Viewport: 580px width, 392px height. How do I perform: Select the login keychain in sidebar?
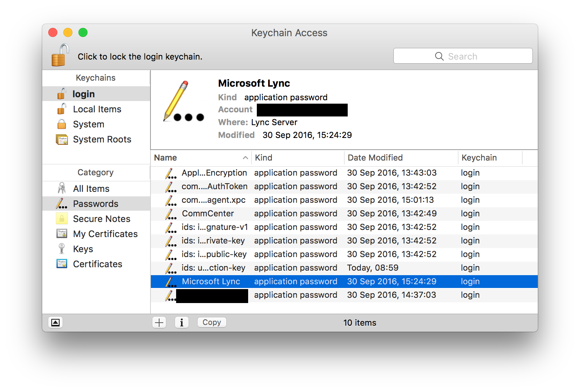96,94
